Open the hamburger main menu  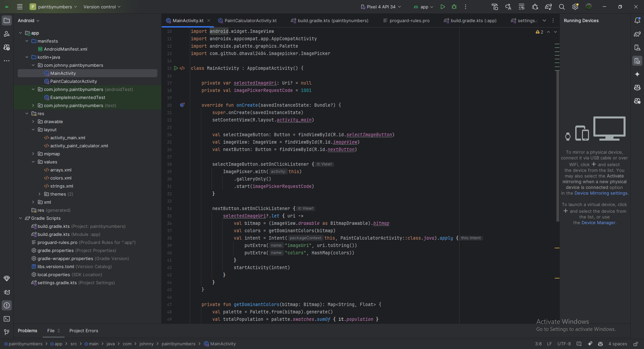(20, 7)
